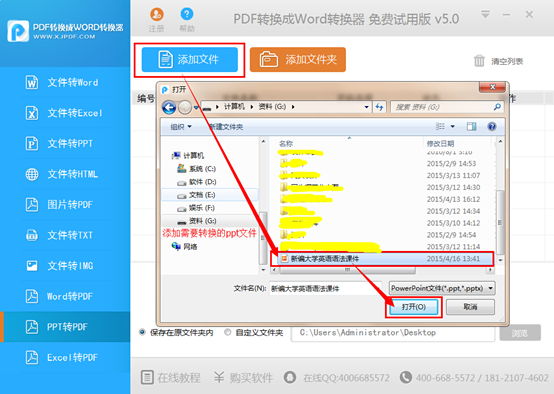Select 自定义文件夹 radio button
Screen dimensions: 554x394
pyautogui.click(x=228, y=332)
